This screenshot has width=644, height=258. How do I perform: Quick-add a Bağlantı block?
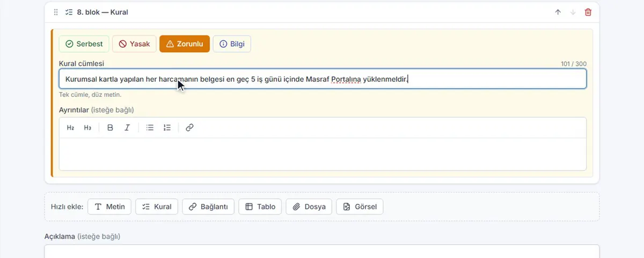click(x=208, y=207)
